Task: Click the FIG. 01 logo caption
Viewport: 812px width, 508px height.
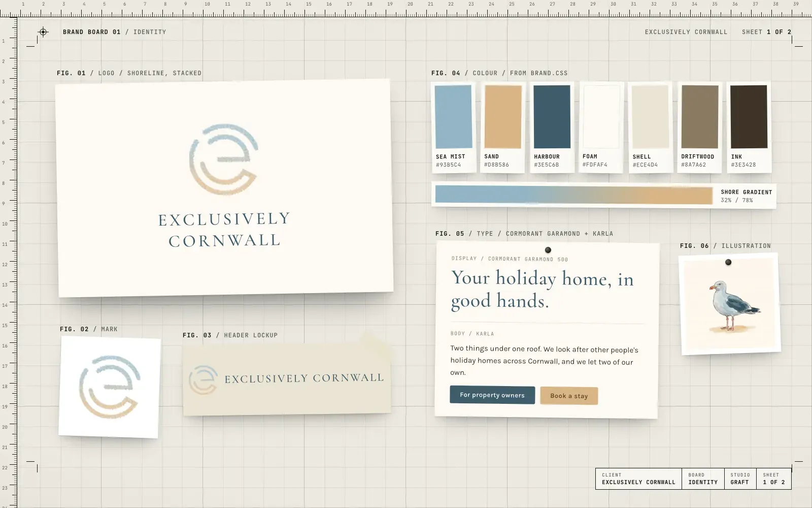Action: point(129,73)
